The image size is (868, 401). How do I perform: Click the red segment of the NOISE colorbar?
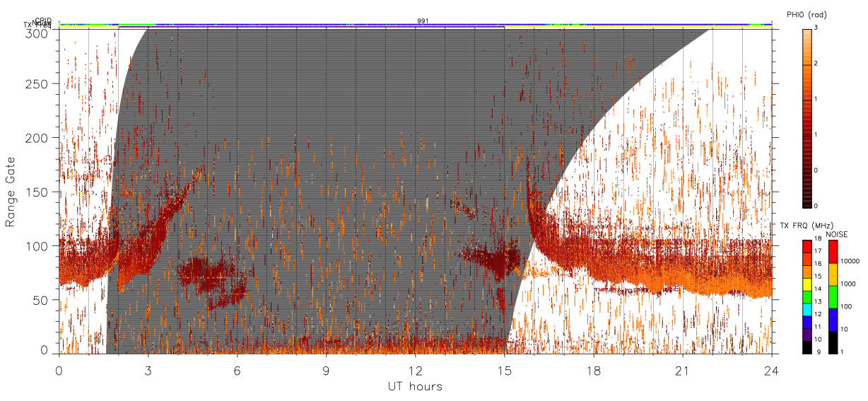833,251
